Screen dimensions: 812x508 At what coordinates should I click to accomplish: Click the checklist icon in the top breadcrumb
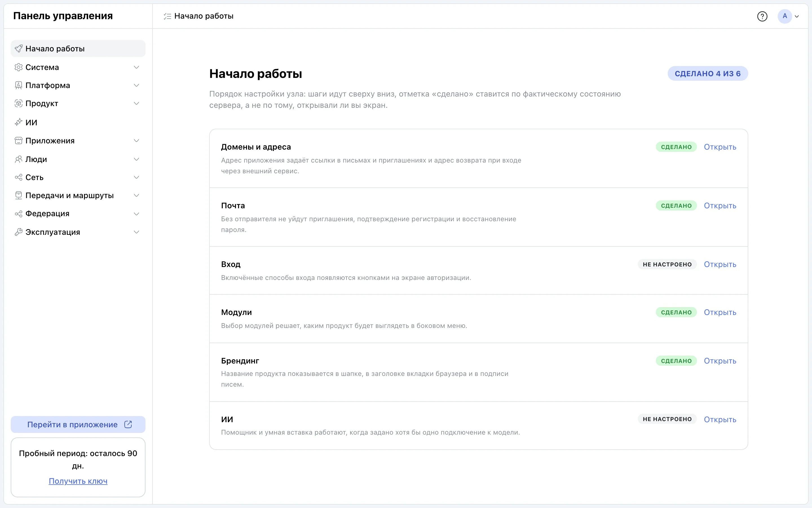167,16
